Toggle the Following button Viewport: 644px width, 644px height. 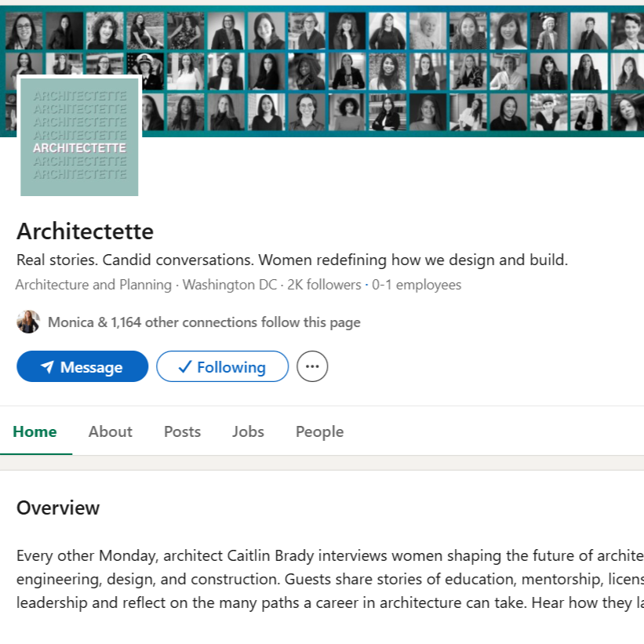tap(222, 366)
